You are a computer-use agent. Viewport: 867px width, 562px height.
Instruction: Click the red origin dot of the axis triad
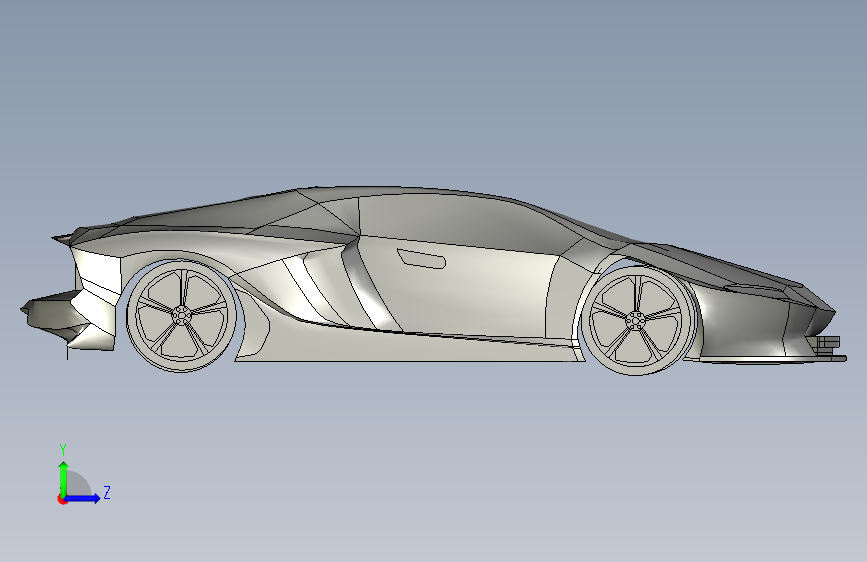[62, 499]
